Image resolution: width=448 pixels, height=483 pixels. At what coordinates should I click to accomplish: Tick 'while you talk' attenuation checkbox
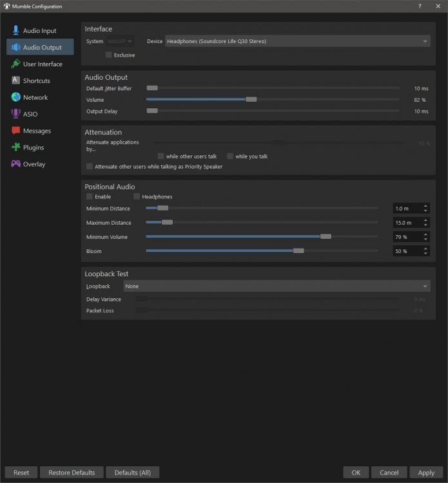(230, 156)
